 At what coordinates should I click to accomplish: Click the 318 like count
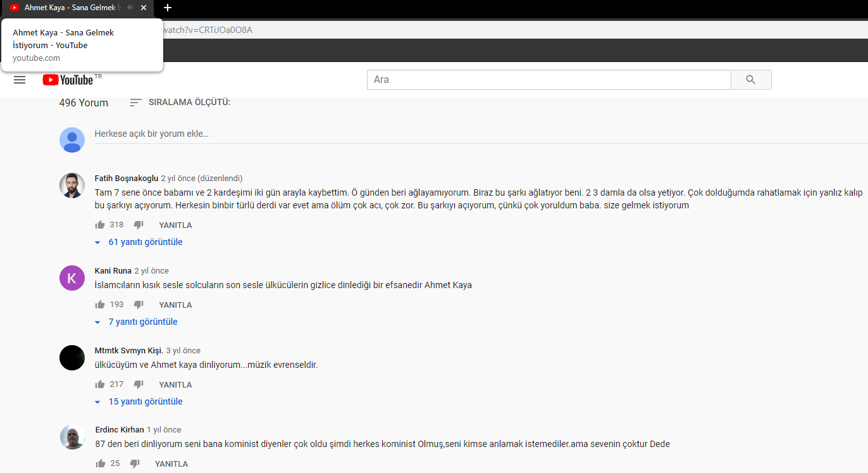click(x=116, y=225)
